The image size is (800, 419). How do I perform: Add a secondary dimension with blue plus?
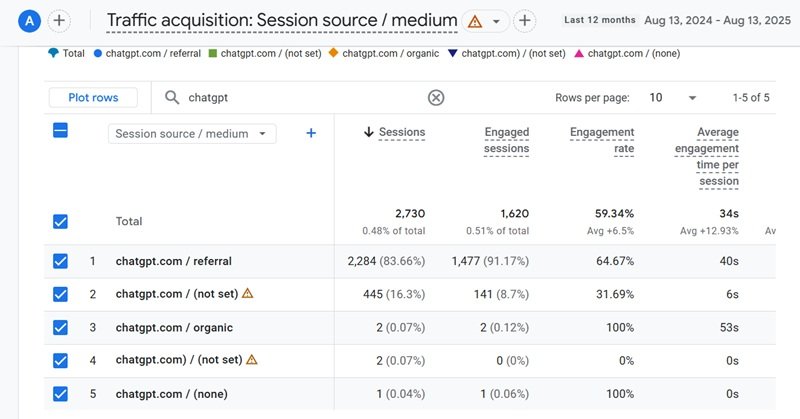311,133
